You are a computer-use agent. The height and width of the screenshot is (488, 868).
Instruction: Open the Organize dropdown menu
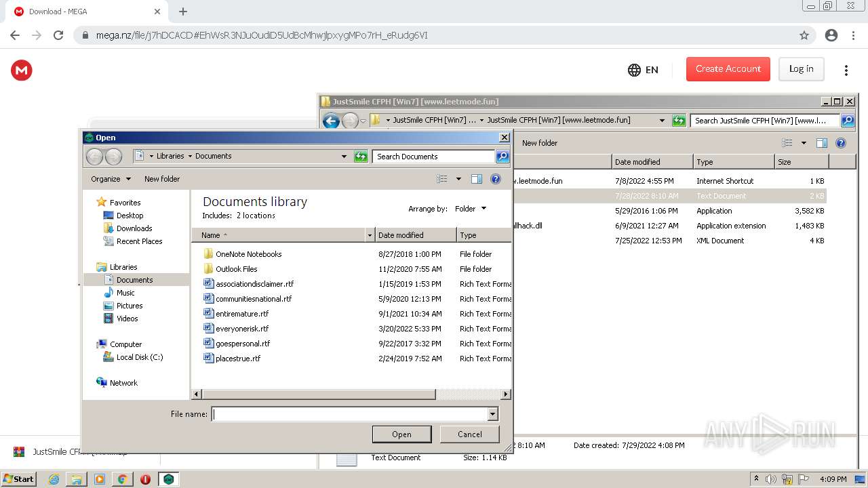(111, 179)
